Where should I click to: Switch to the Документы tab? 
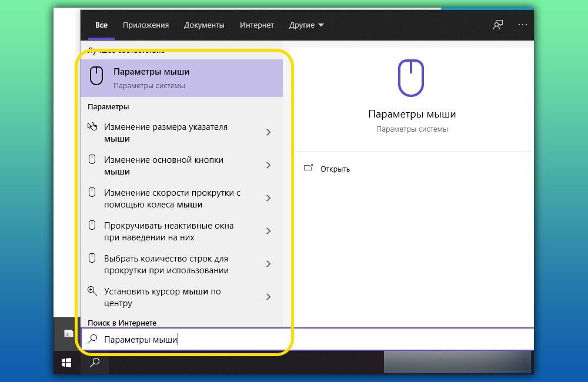click(204, 25)
